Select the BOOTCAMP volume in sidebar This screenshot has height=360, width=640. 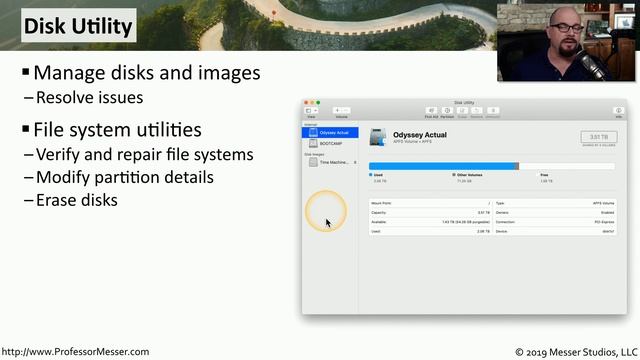pos(330,144)
